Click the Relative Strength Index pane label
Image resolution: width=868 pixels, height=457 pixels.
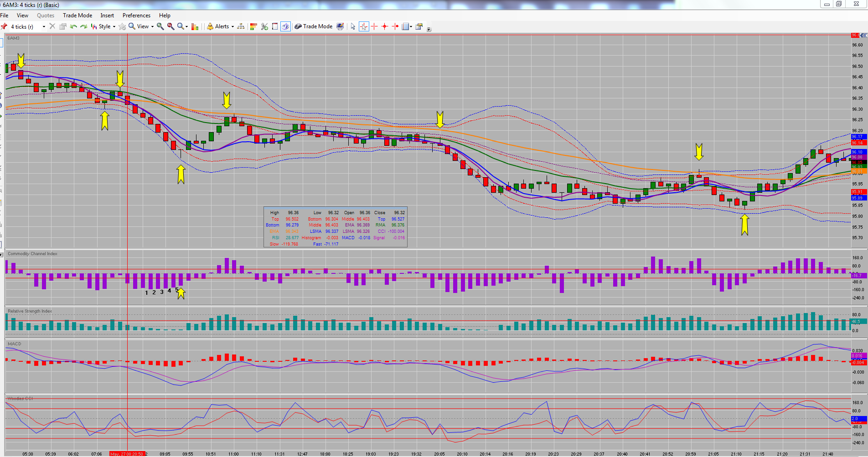coord(30,311)
